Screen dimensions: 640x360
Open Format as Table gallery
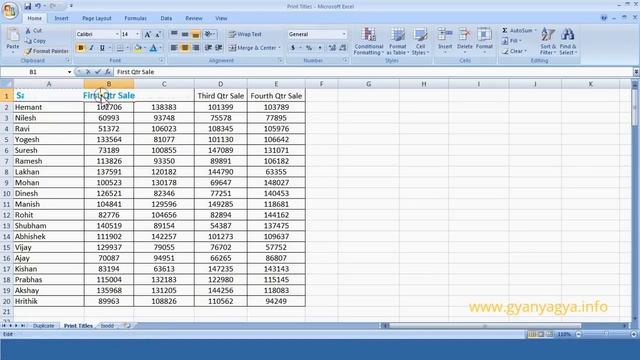click(397, 41)
